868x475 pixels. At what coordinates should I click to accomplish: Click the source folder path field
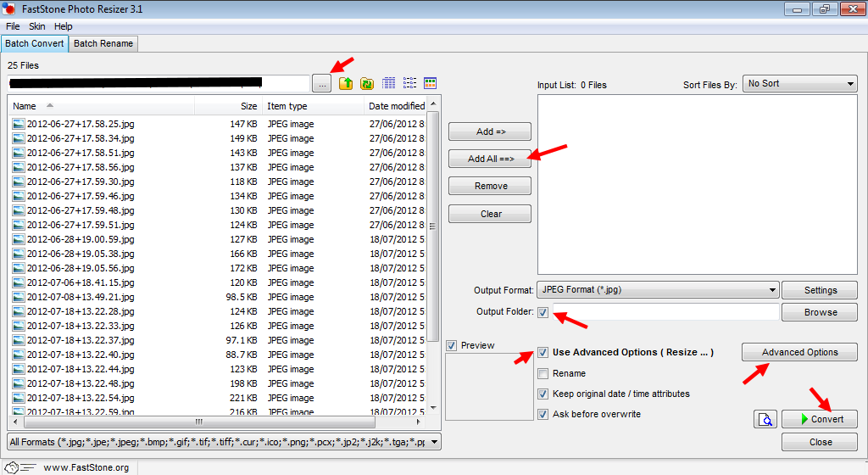159,83
